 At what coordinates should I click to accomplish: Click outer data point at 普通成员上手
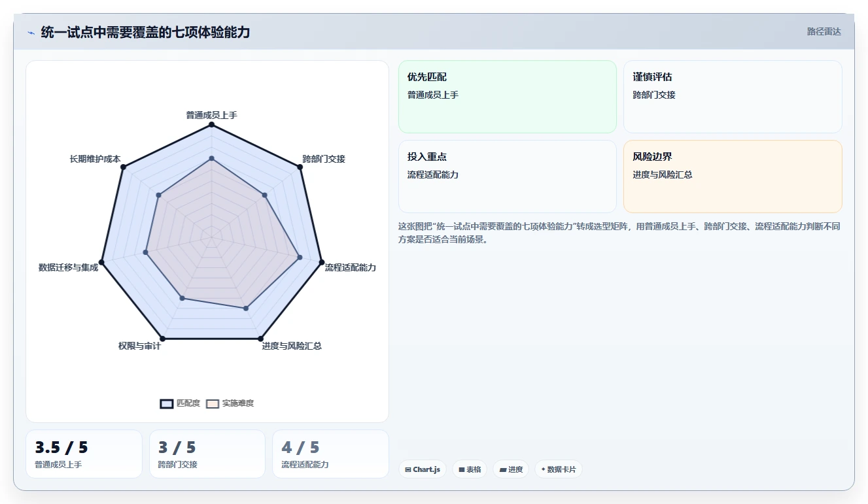tap(211, 124)
